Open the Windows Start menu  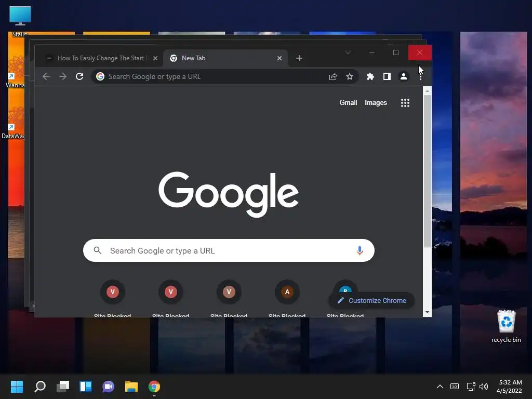(17, 387)
